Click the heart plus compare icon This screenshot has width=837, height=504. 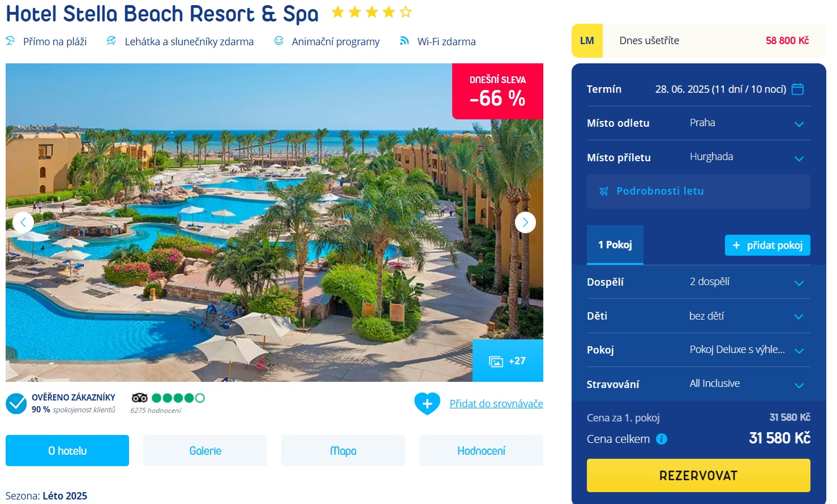click(427, 403)
